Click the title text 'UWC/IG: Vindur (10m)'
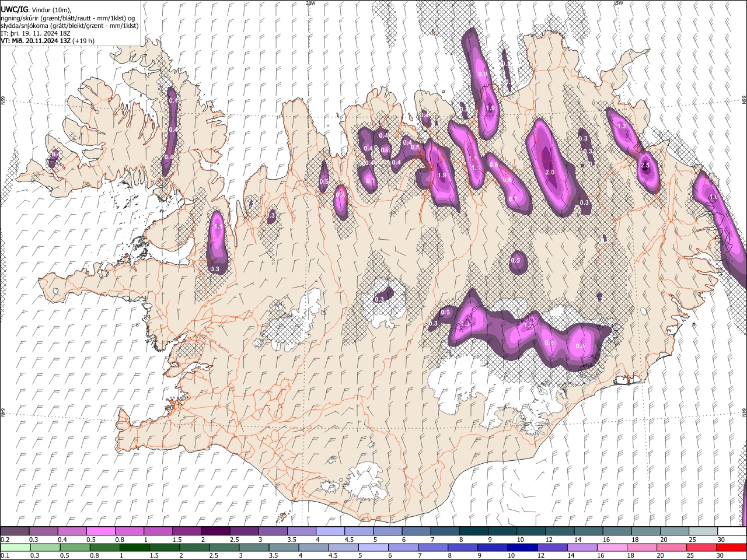The height and width of the screenshot is (560, 747). click(36, 9)
